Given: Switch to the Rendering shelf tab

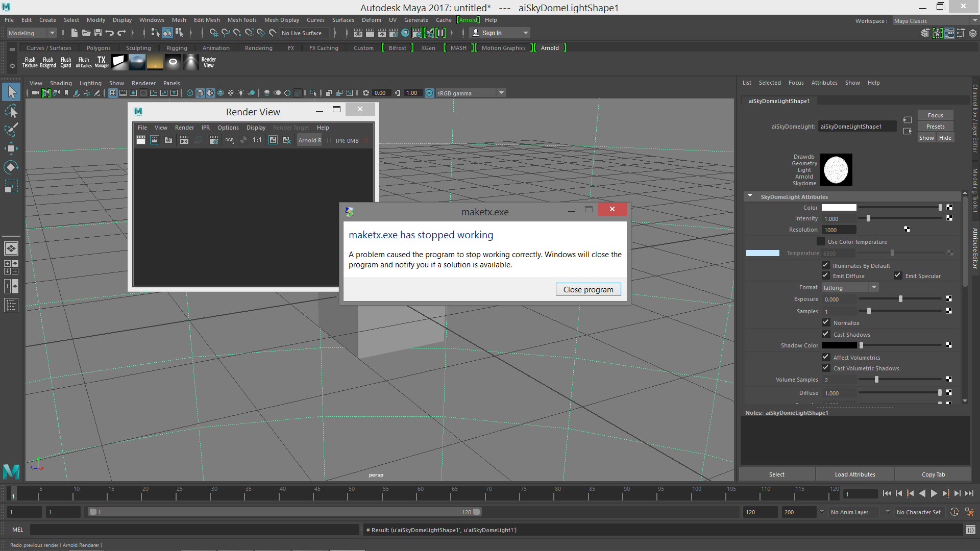Looking at the screenshot, I should (258, 48).
